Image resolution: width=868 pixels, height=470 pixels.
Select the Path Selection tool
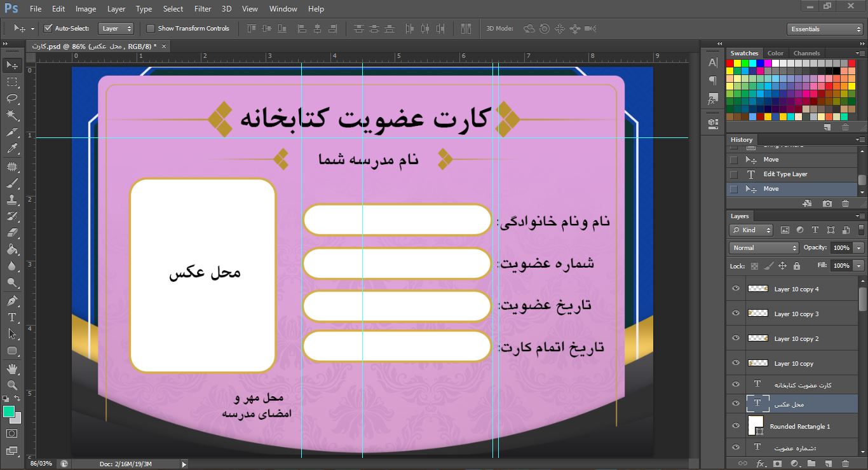(x=12, y=333)
